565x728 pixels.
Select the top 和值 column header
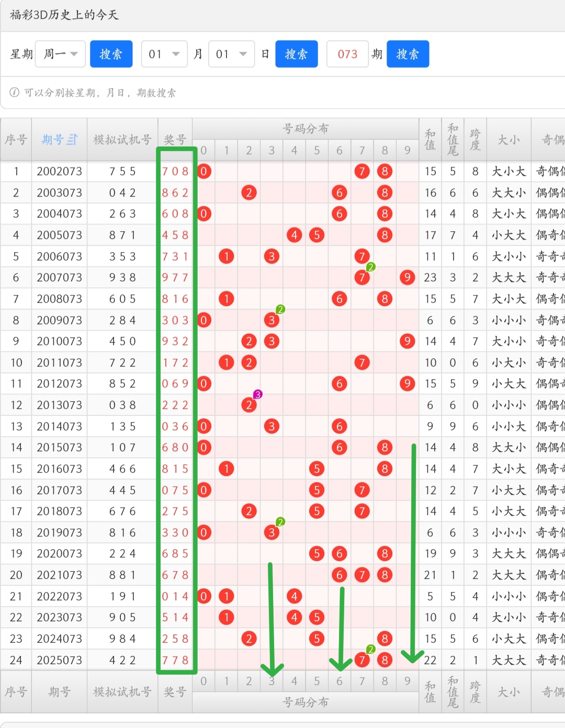(430, 140)
